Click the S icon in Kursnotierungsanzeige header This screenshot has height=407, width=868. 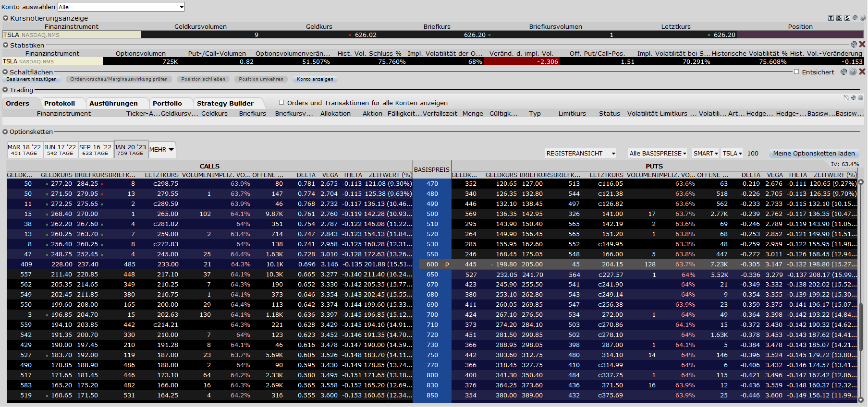[847, 18]
